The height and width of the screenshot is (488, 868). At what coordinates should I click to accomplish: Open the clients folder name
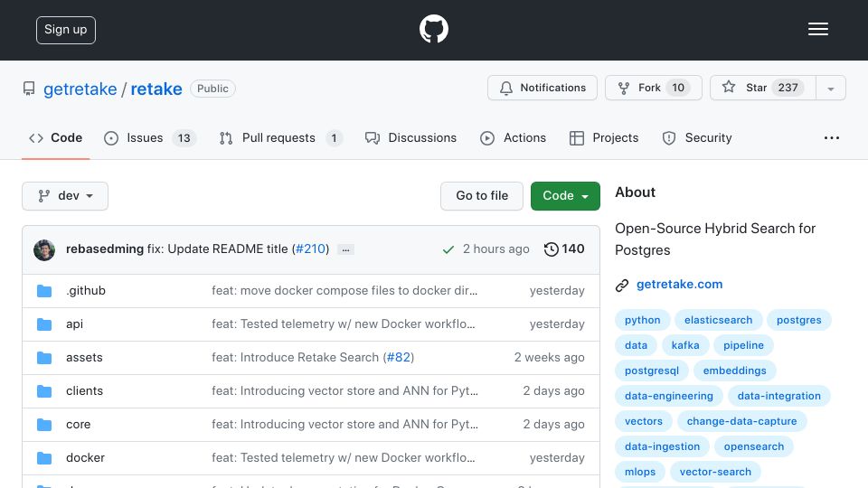pos(84,391)
